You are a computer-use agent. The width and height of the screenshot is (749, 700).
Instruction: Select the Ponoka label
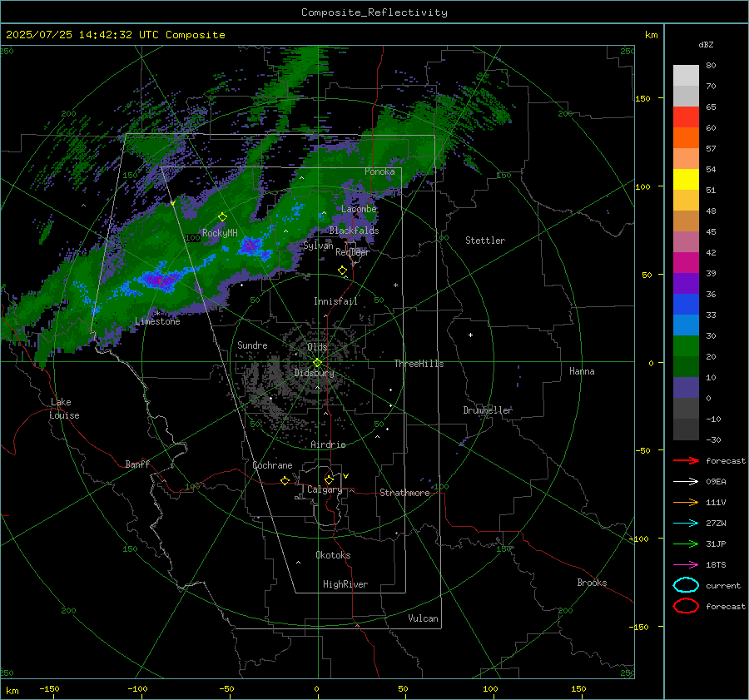click(379, 171)
